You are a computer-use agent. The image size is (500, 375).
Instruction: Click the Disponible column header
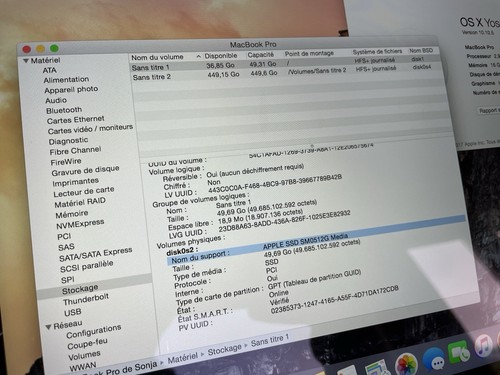[x=221, y=56]
